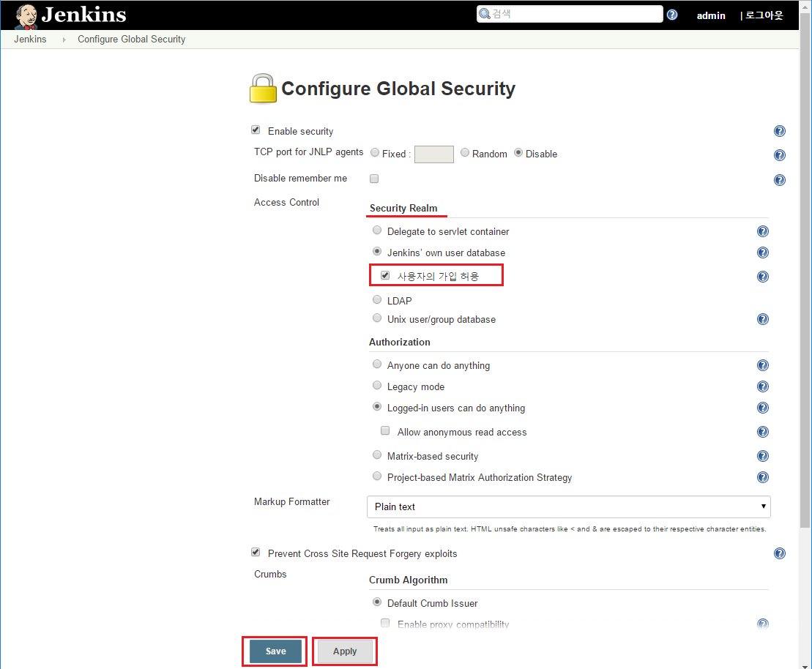
Task: Select Logged-in users can do anything
Action: (x=377, y=406)
